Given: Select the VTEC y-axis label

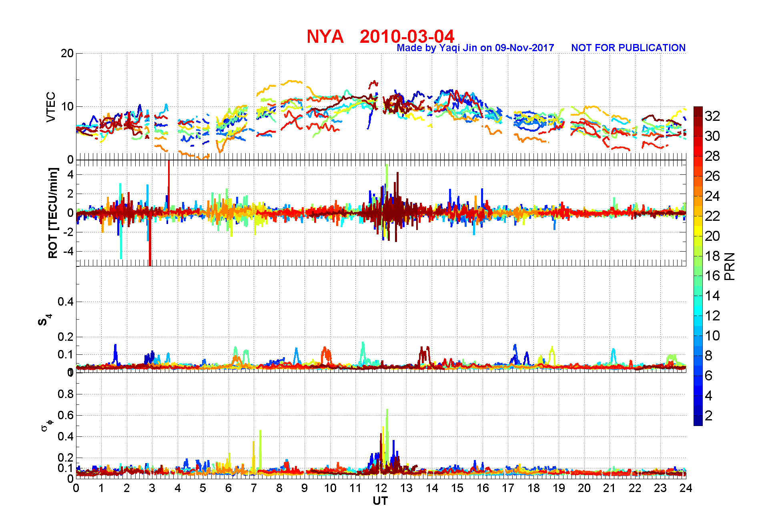Looking at the screenshot, I should [51, 107].
